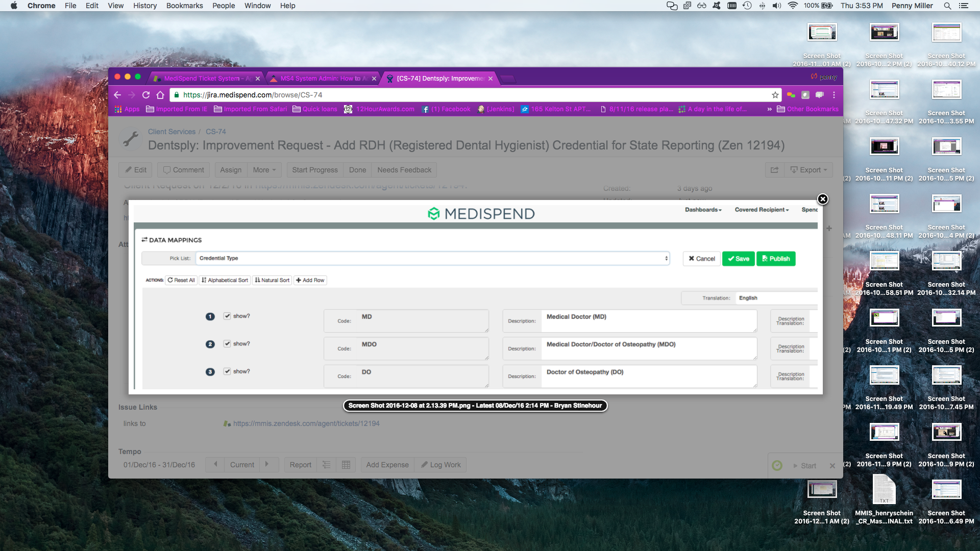Toggle show checkbox for MD row
Screen dimensions: 980x551
click(x=227, y=316)
